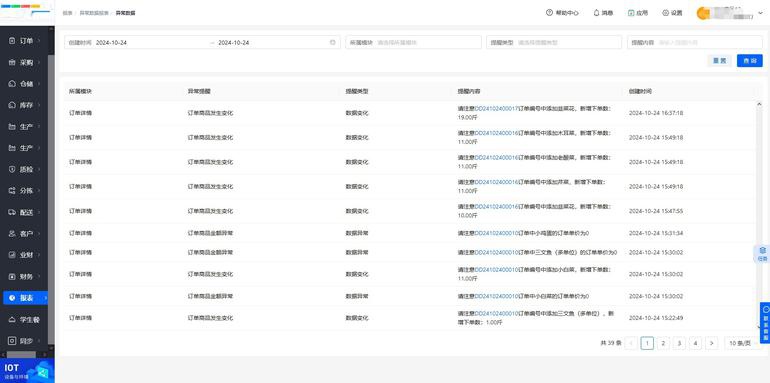Click the 质检 shield sidebar icon
Viewport: 770px width, 383px height.
click(12, 169)
